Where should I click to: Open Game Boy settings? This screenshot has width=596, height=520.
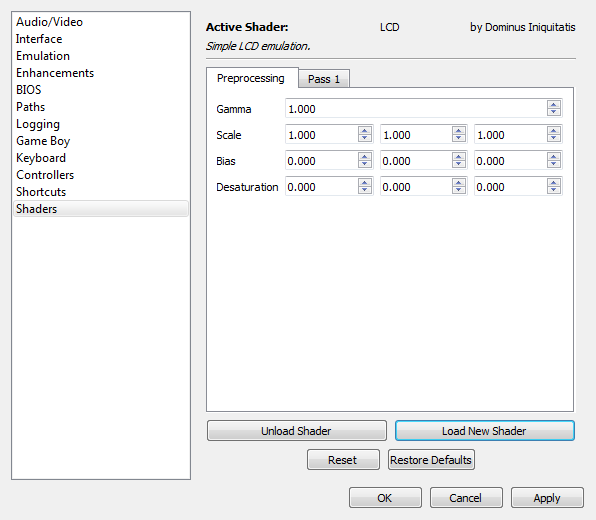point(101,141)
